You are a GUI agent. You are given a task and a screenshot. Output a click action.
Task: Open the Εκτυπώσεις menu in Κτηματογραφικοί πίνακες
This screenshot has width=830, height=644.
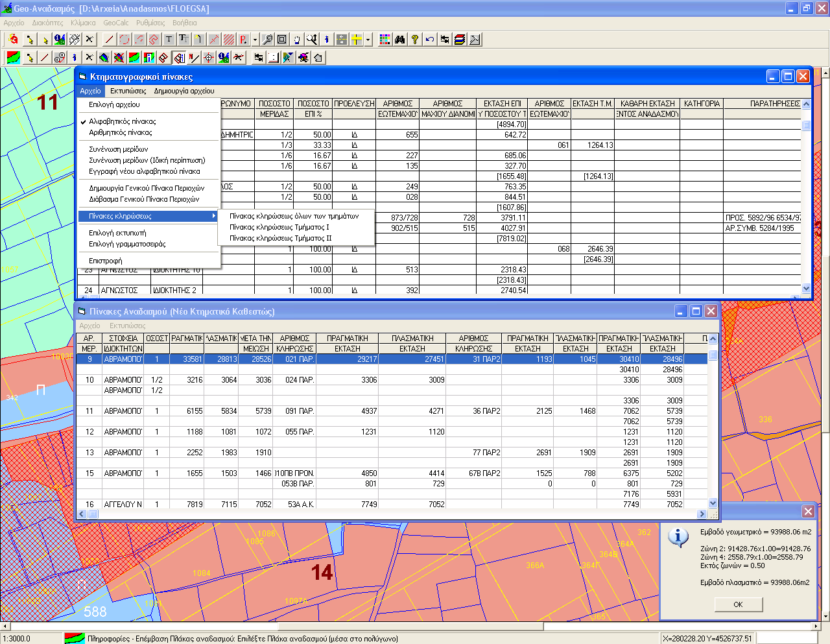pos(128,91)
